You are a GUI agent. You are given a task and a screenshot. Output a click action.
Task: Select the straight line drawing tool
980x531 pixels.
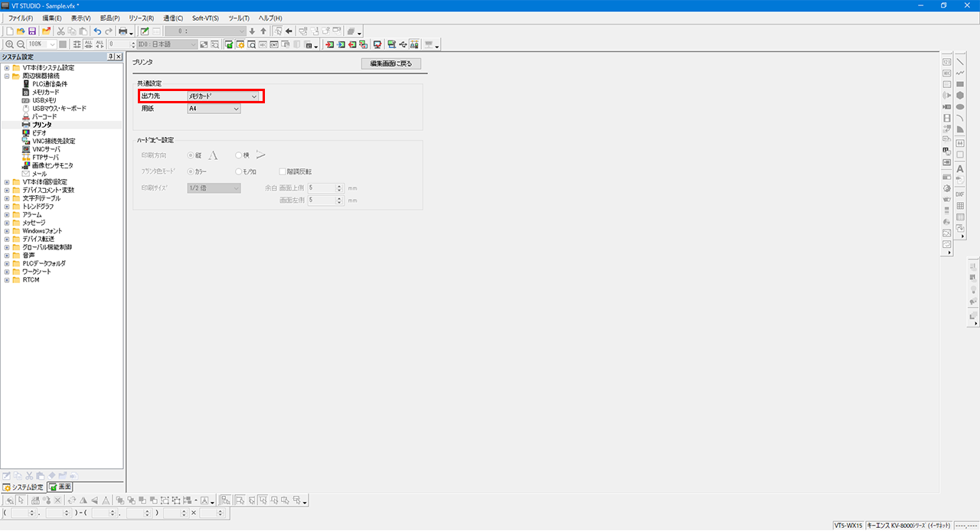pos(959,62)
